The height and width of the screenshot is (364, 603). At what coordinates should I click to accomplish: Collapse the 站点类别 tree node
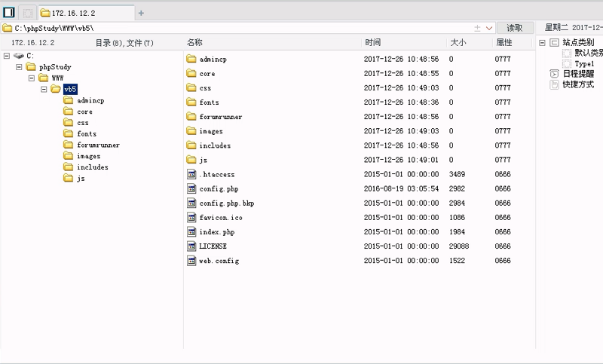(x=542, y=43)
